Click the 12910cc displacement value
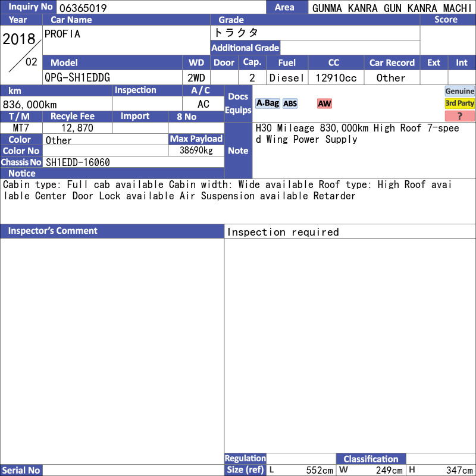The height and width of the screenshot is (476, 476). click(336, 78)
